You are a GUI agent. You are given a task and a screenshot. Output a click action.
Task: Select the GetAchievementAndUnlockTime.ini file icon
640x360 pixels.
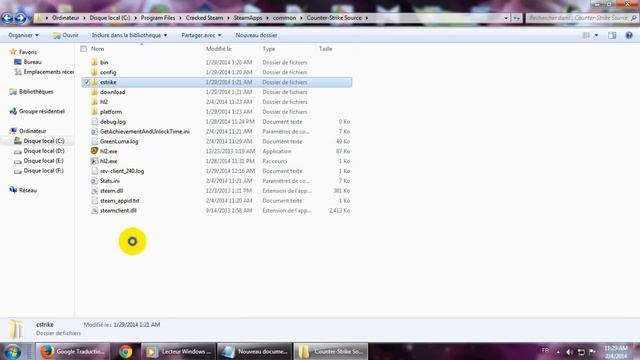pos(94,131)
